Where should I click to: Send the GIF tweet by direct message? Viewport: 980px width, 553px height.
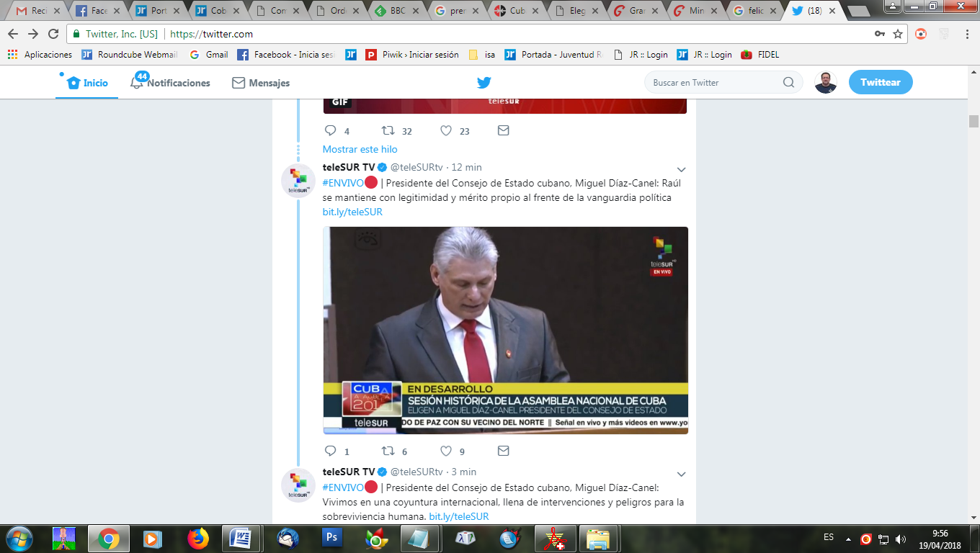click(504, 130)
